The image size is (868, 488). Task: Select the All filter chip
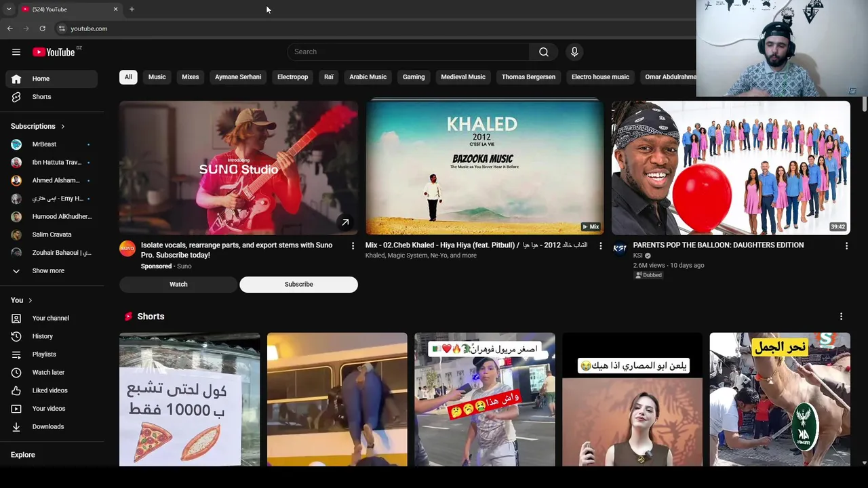tap(128, 77)
